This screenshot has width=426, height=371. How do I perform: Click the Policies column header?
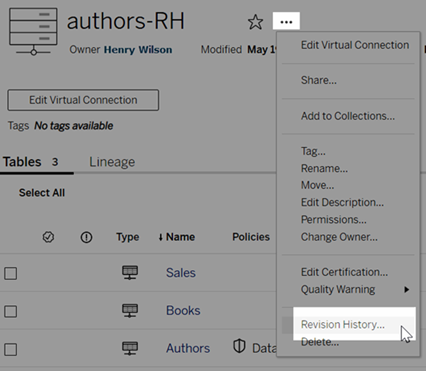[x=251, y=237]
